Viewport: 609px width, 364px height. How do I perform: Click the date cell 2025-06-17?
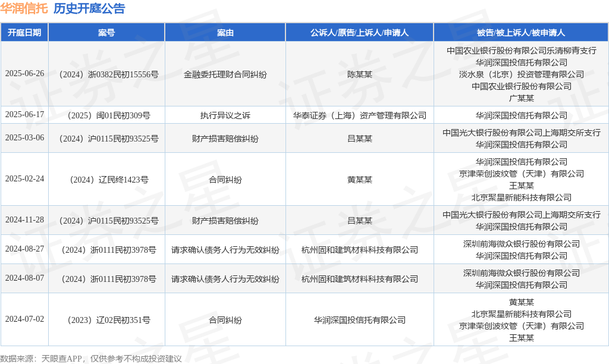coord(24,115)
